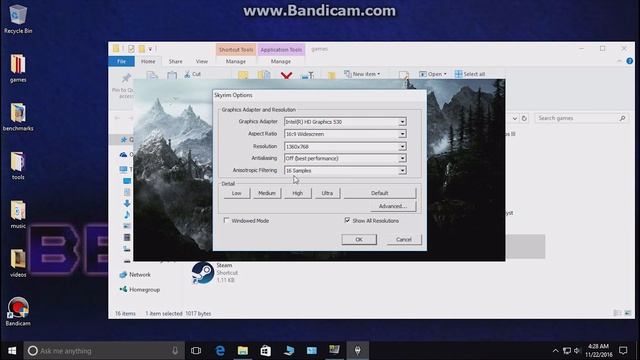Open the Recycle Bin desktop icon
640x360 pixels.
(x=18, y=19)
